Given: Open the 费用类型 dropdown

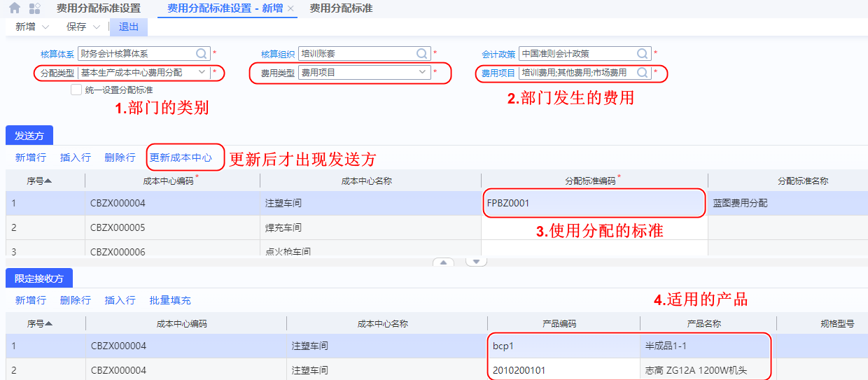Looking at the screenshot, I should [423, 72].
